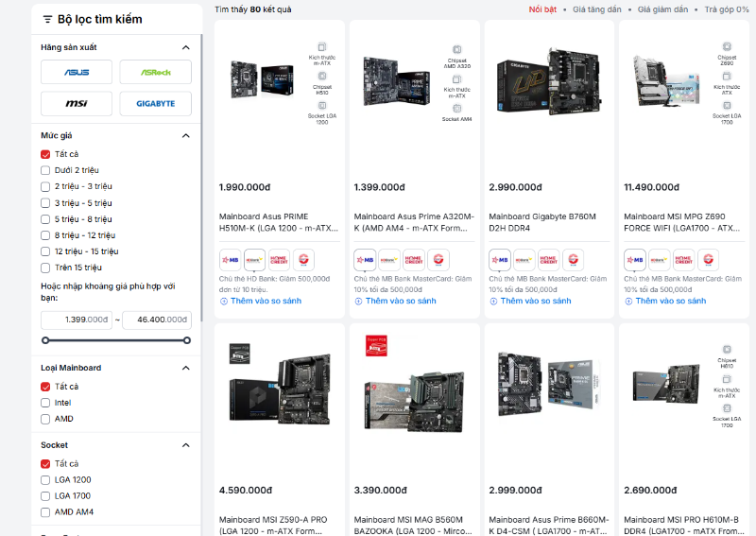
Task: Click the minimum price slider handle
Action: [45, 340]
